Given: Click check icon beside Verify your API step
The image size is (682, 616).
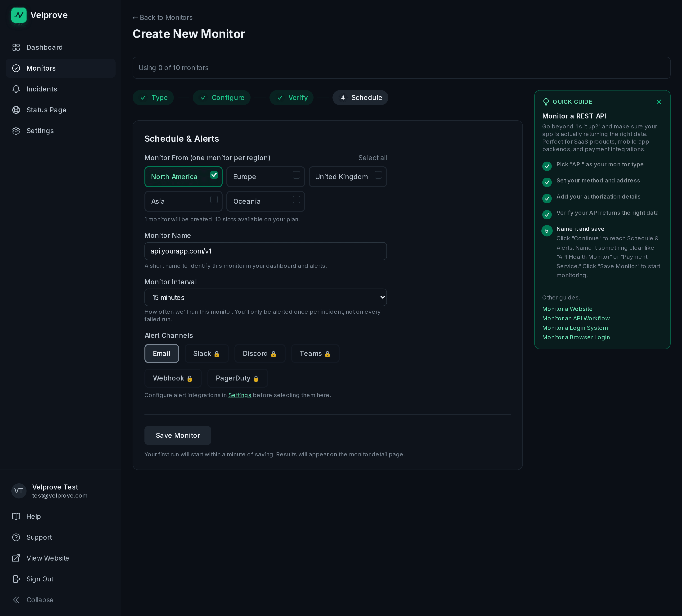Looking at the screenshot, I should (547, 215).
